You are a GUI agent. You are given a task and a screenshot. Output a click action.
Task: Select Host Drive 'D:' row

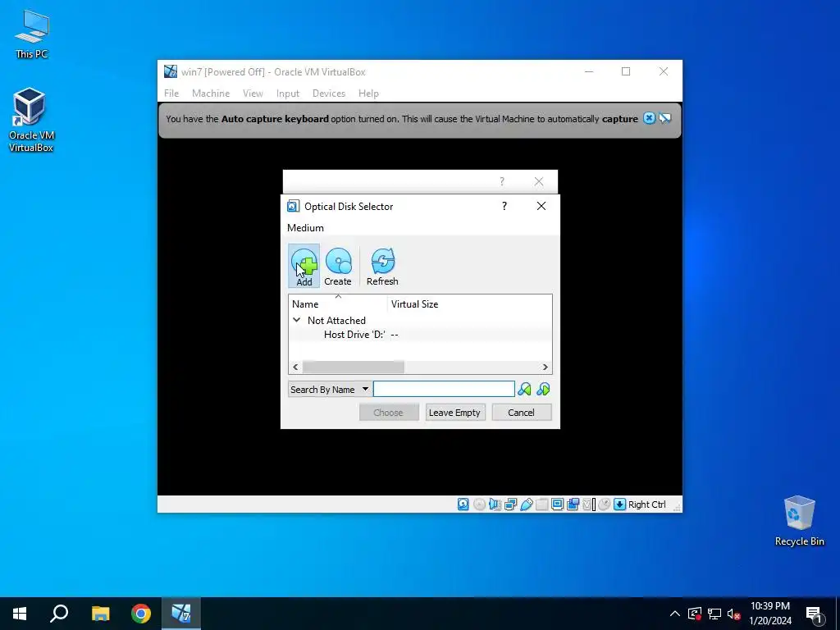[x=420, y=335]
